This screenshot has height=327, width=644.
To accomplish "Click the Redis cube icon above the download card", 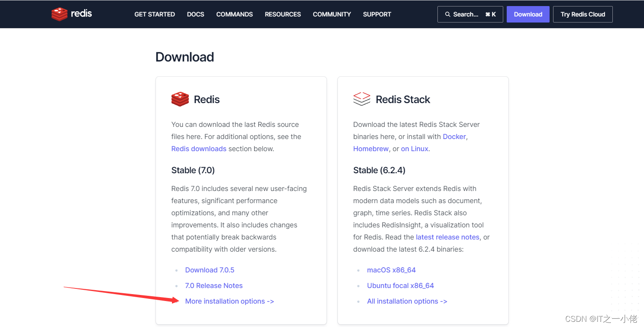I will 180,99.
